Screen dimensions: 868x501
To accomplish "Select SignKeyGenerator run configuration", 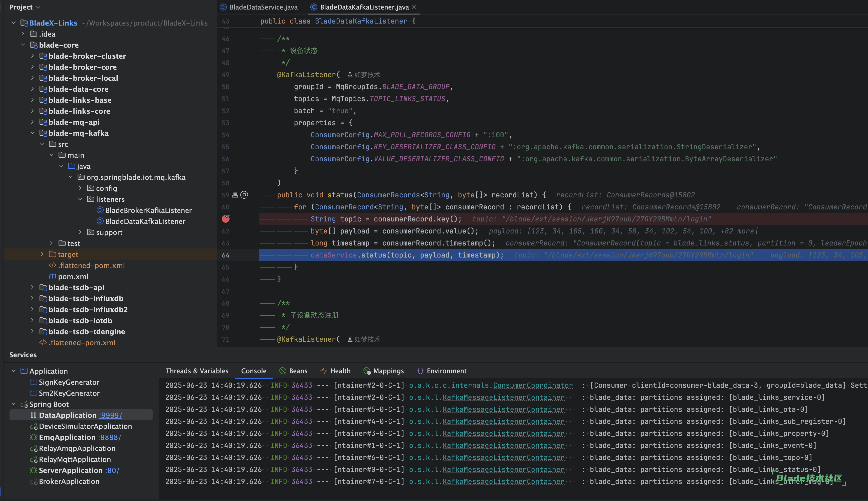I will (x=69, y=382).
